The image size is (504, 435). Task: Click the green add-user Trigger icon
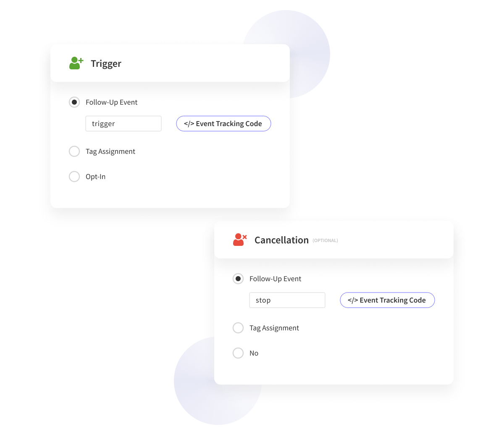(76, 63)
